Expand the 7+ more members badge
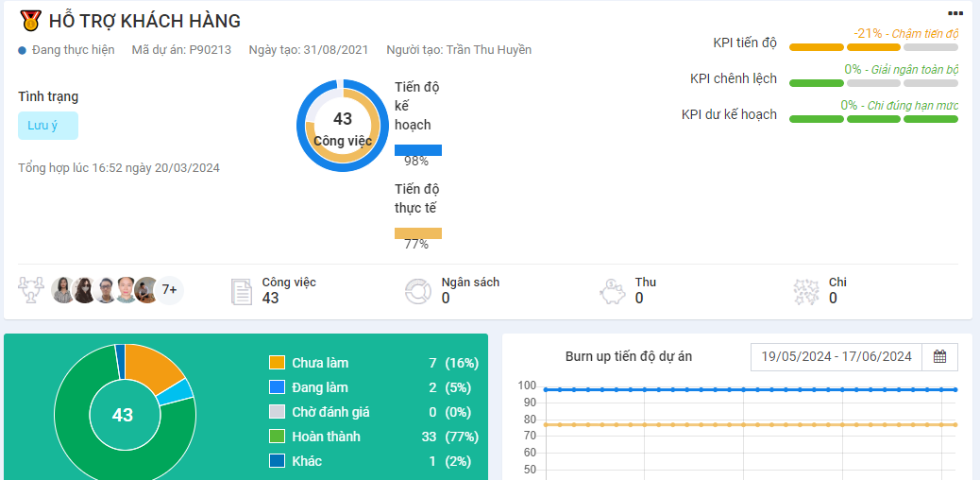 coord(170,290)
